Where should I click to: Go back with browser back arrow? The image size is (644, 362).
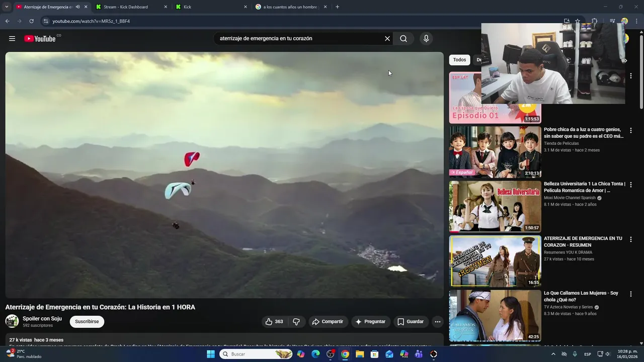tap(7, 21)
